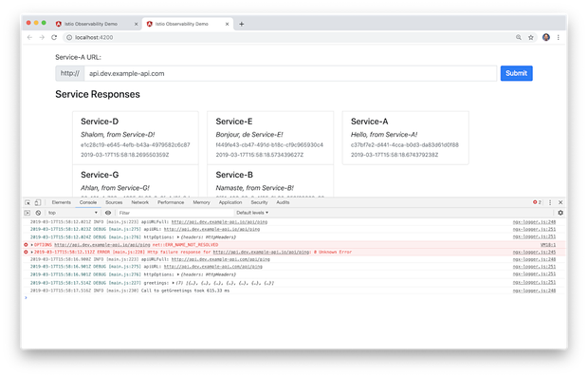
Task: Switch to the first Istio Observability Demo tab
Action: [91, 24]
